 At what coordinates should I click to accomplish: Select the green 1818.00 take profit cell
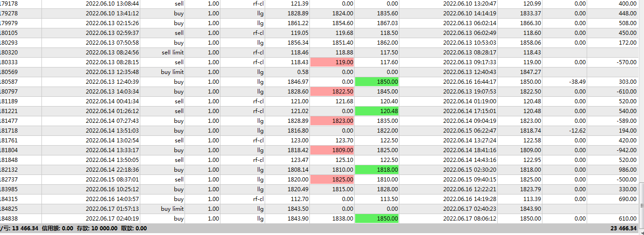click(x=377, y=169)
